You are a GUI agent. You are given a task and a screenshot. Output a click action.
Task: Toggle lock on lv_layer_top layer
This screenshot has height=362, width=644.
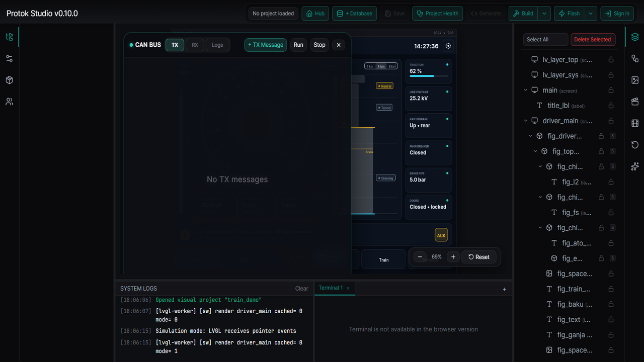click(x=611, y=59)
